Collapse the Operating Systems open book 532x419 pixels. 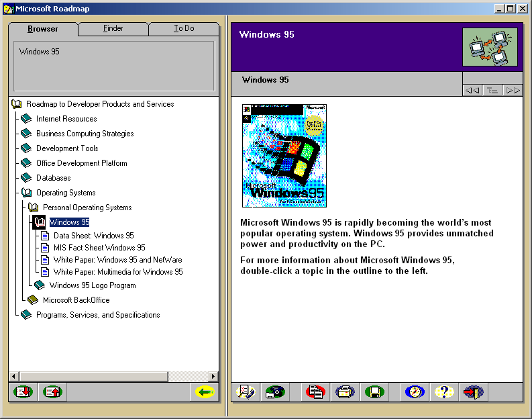pyautogui.click(x=26, y=193)
